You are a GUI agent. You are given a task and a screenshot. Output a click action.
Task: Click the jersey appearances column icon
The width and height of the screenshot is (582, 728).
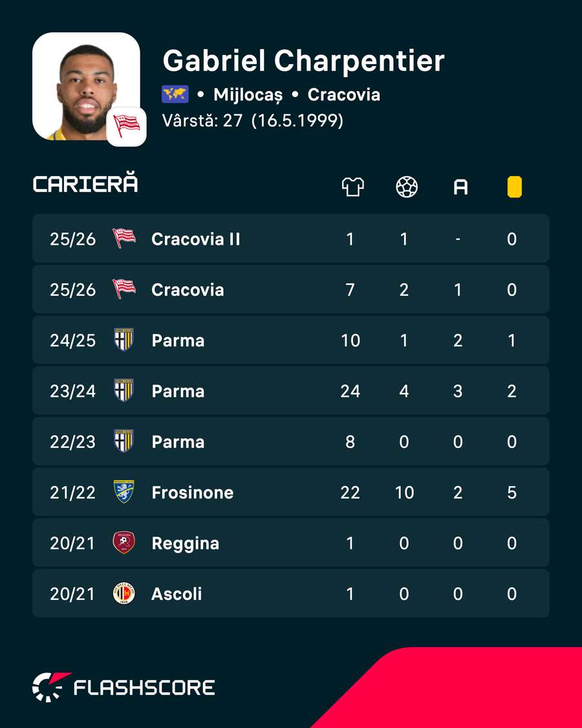coord(352,187)
